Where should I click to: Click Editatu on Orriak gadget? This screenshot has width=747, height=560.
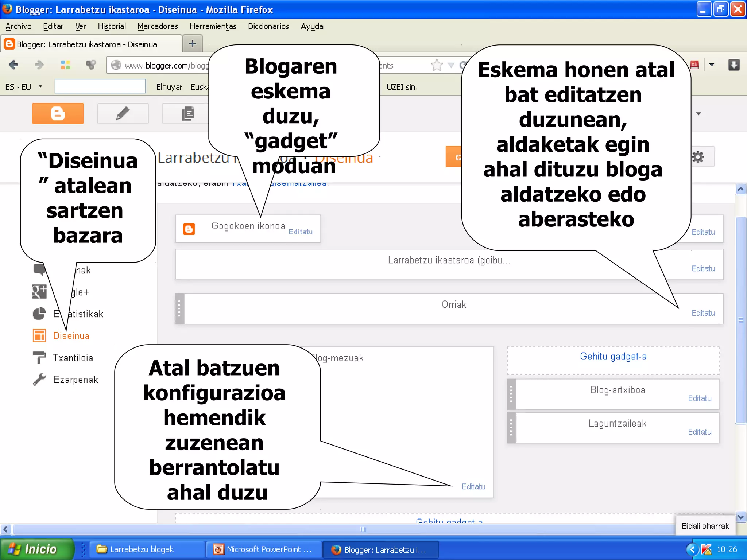tap(703, 313)
